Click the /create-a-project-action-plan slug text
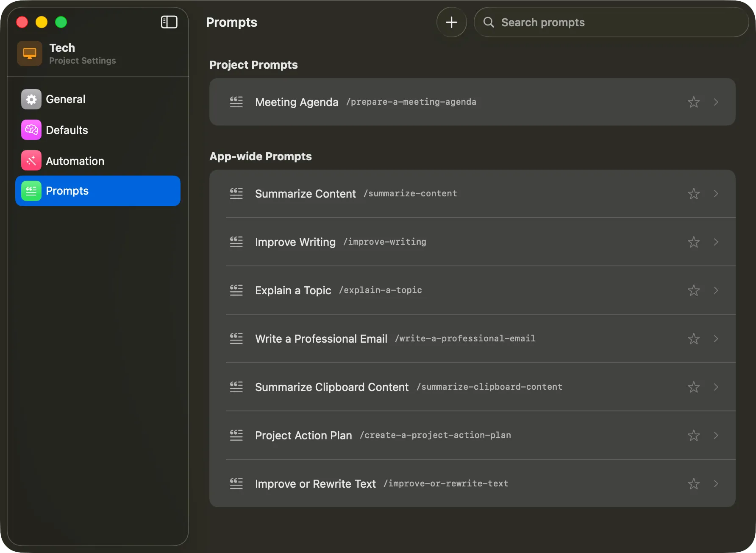 (x=435, y=435)
